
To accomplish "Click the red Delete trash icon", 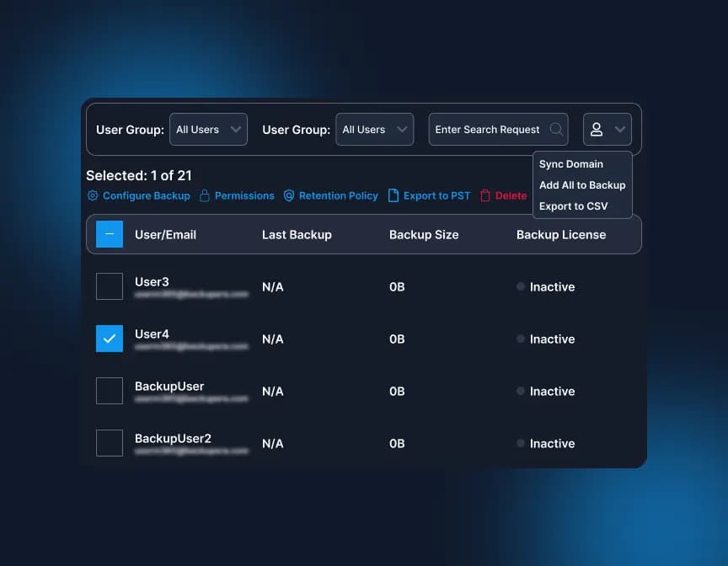I will [486, 195].
